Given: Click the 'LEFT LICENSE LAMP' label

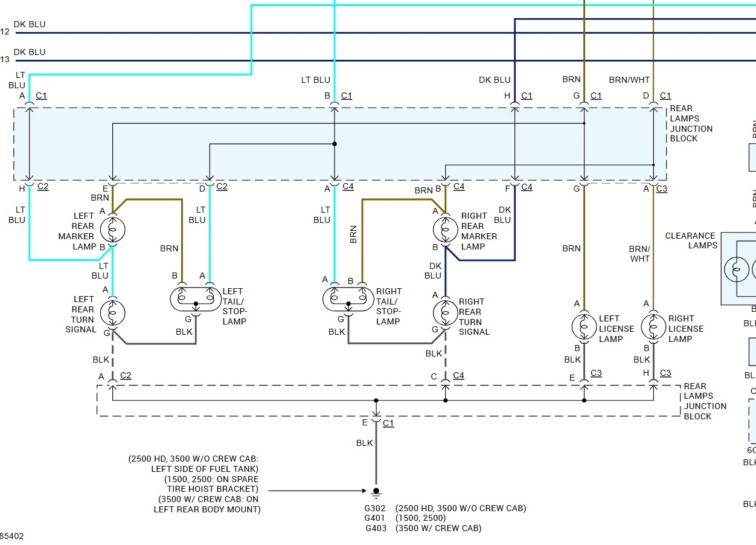Looking at the screenshot, I should [617, 329].
